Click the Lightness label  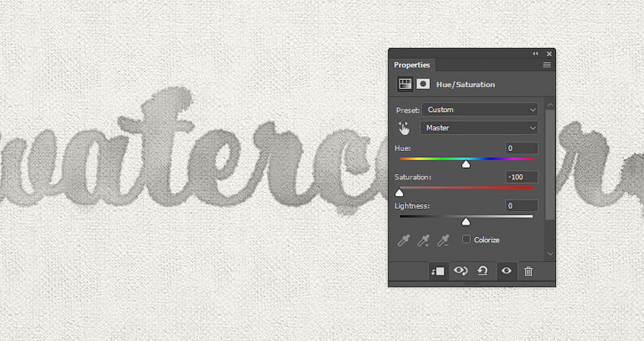pos(411,206)
